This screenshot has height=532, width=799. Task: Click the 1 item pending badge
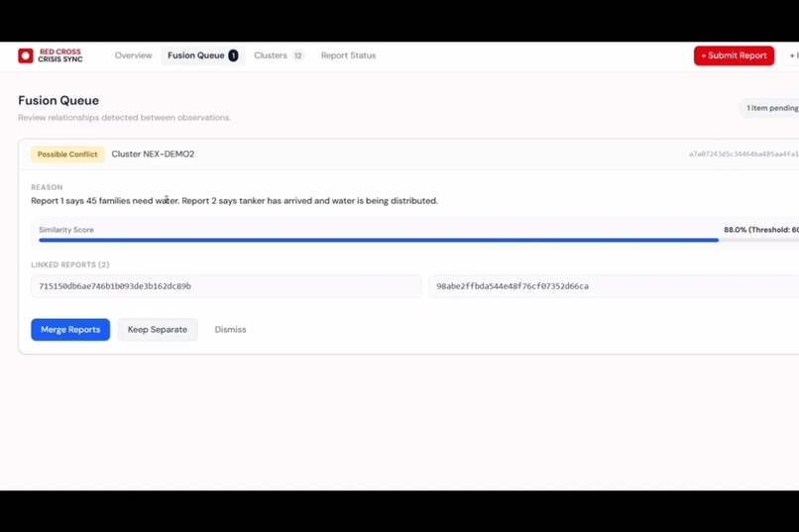pos(770,108)
